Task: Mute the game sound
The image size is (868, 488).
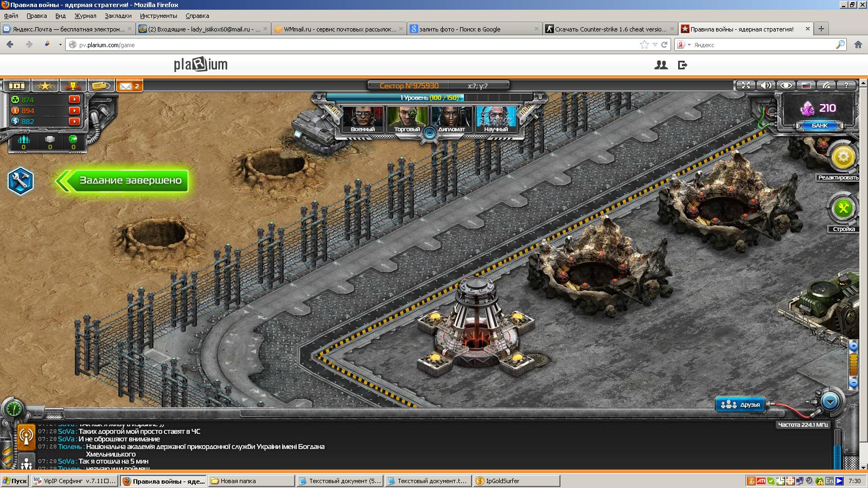Action: 766,85
